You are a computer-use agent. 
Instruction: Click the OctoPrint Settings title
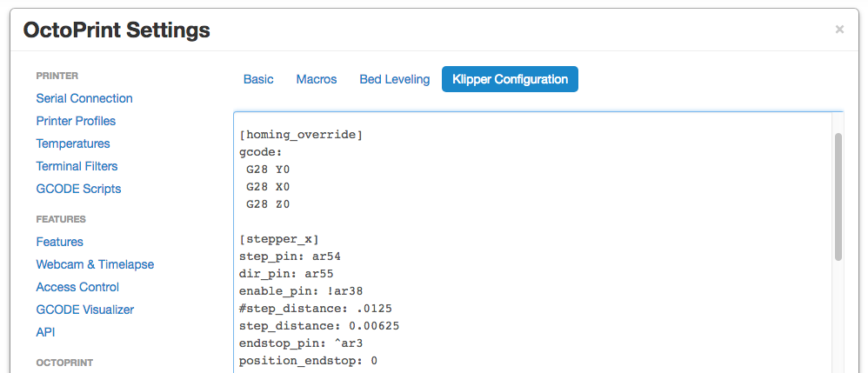(117, 30)
